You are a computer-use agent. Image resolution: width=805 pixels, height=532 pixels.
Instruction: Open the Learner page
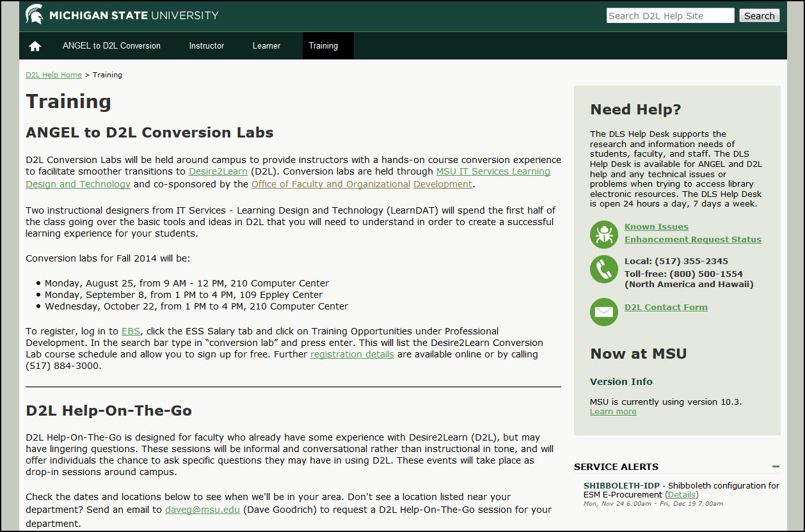[266, 45]
